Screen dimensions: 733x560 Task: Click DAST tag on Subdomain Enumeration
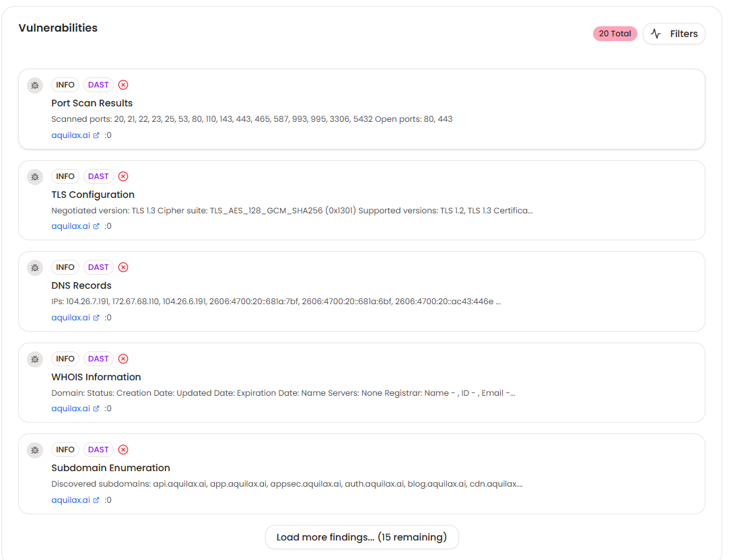98,449
